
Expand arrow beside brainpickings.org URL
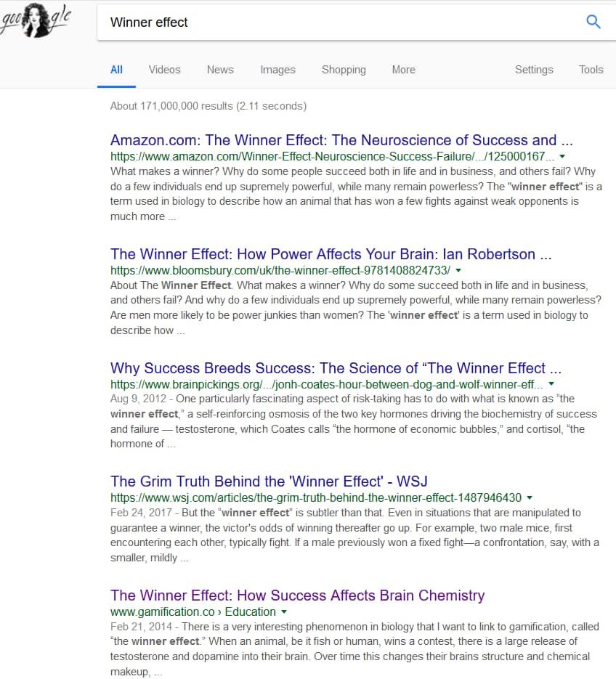(551, 384)
